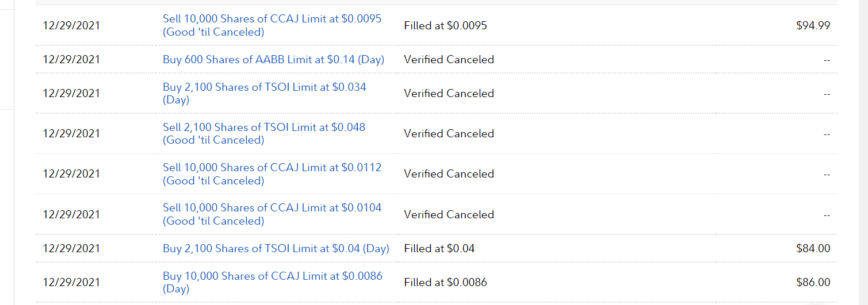Screen dimensions: 868x305
Task: Open Buy CCAJ Limit at $0.0086 order link
Action: tap(272, 276)
